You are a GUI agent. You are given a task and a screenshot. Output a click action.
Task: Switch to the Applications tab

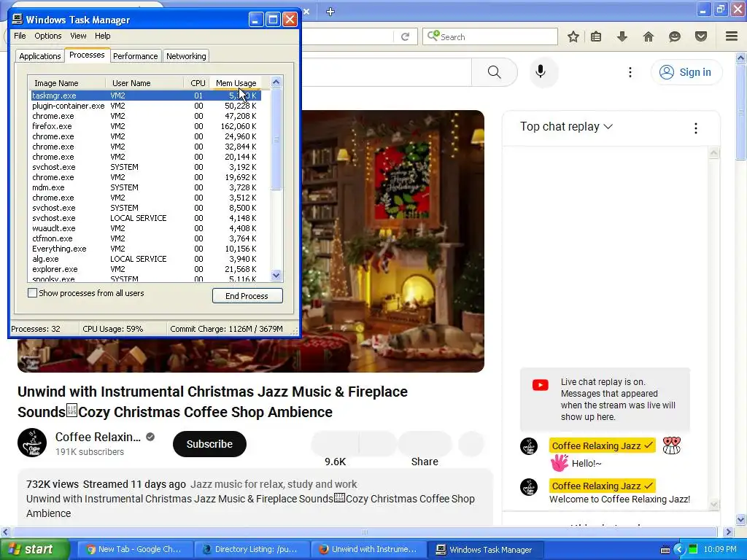pos(40,56)
